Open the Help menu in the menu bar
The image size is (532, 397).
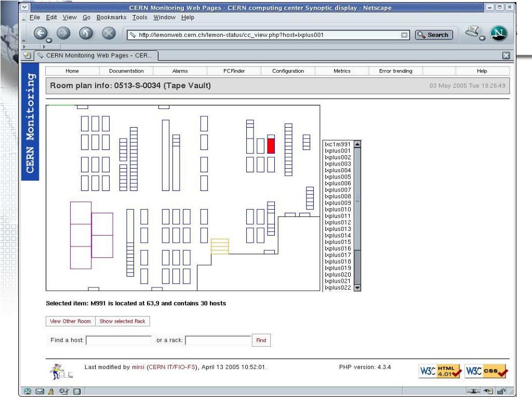(188, 17)
